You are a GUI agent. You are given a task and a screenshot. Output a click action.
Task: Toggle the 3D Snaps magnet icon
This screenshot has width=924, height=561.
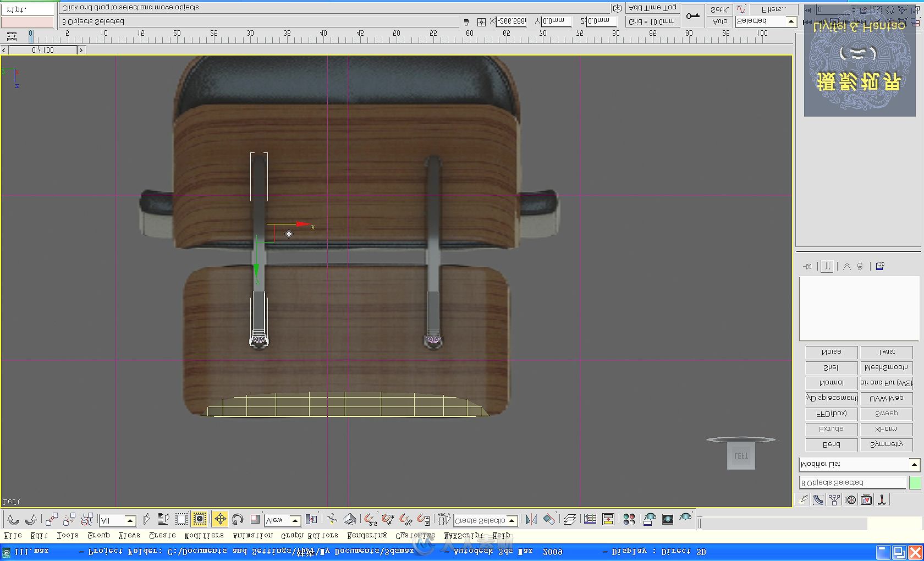(x=371, y=519)
